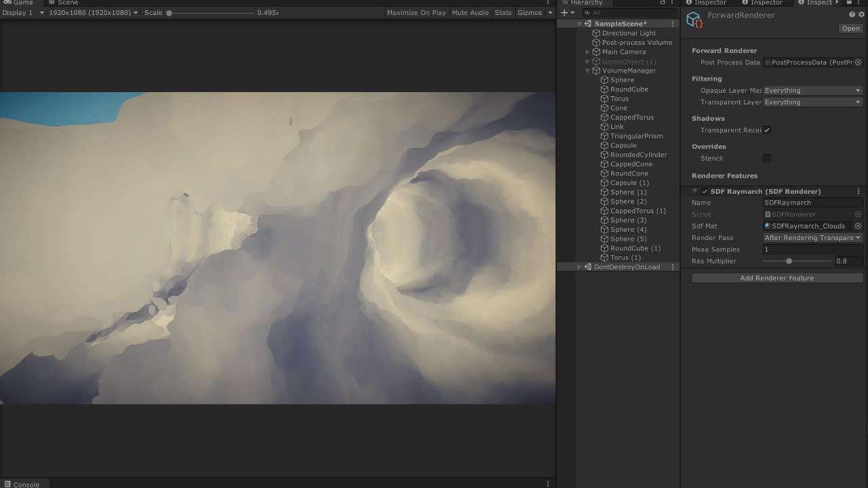Click the Hierarchy create (+) button

tap(564, 13)
